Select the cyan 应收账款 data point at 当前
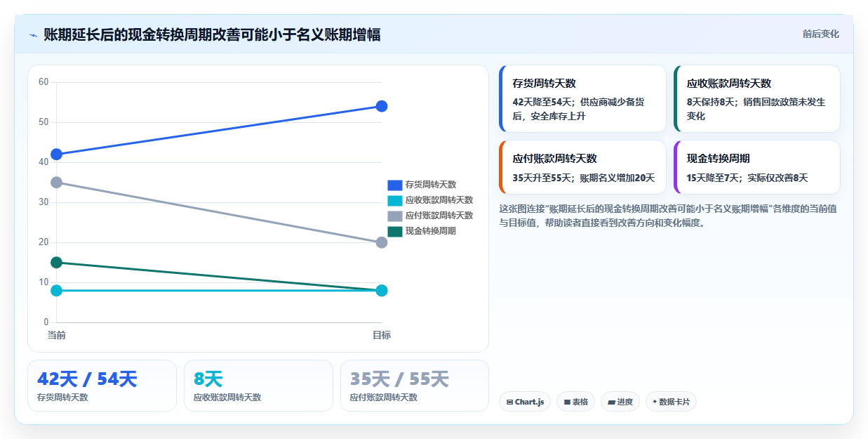Image resolution: width=868 pixels, height=439 pixels. click(57, 291)
